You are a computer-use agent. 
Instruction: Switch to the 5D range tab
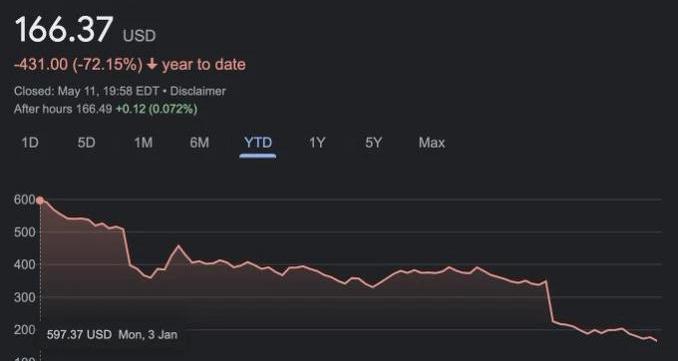click(86, 143)
